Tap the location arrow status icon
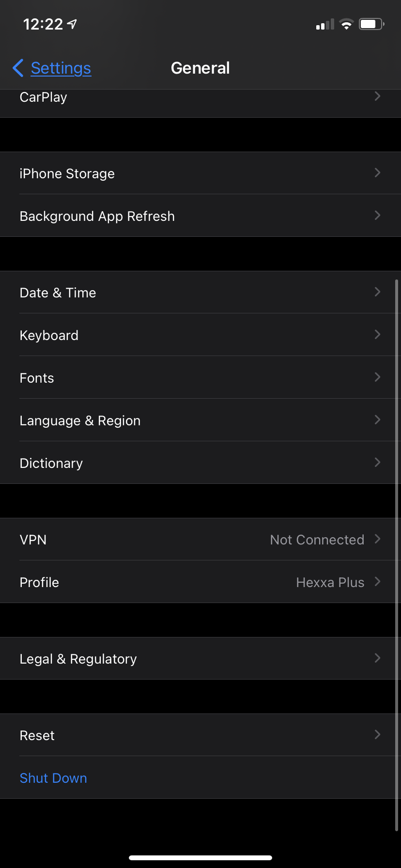Viewport: 401px width, 868px height. click(x=72, y=24)
